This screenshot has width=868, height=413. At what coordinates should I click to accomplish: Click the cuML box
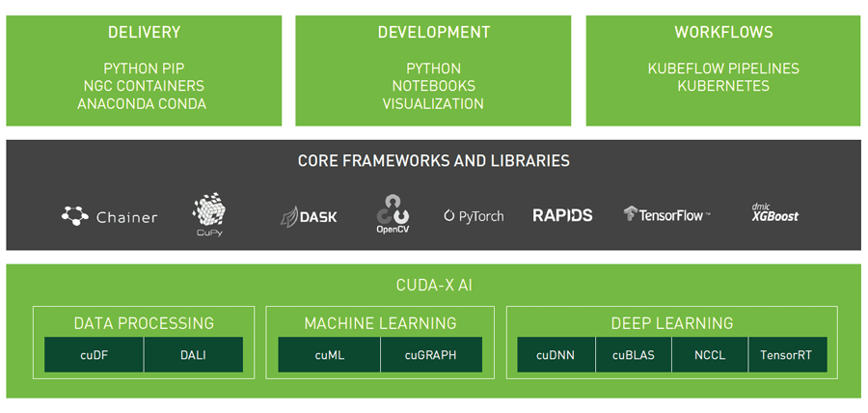click(x=330, y=355)
